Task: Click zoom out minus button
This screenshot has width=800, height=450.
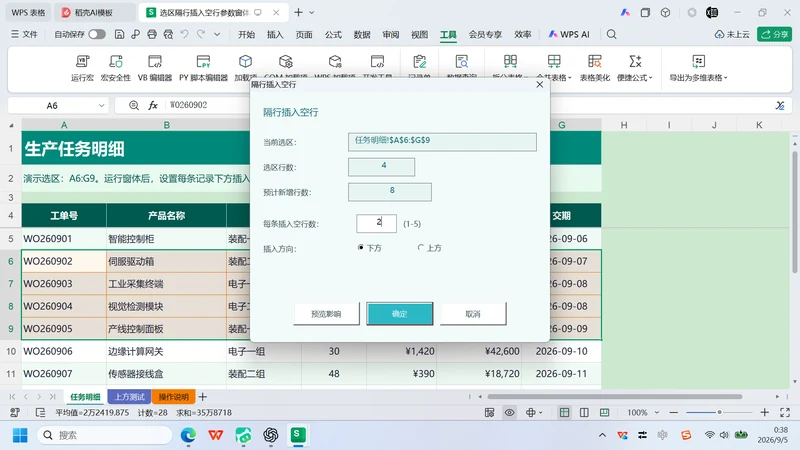Action: coord(673,412)
